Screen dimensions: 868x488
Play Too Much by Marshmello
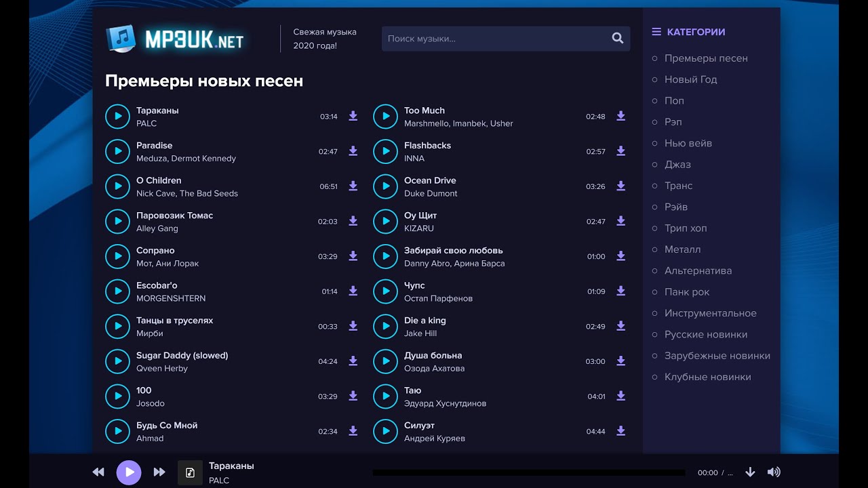click(385, 116)
